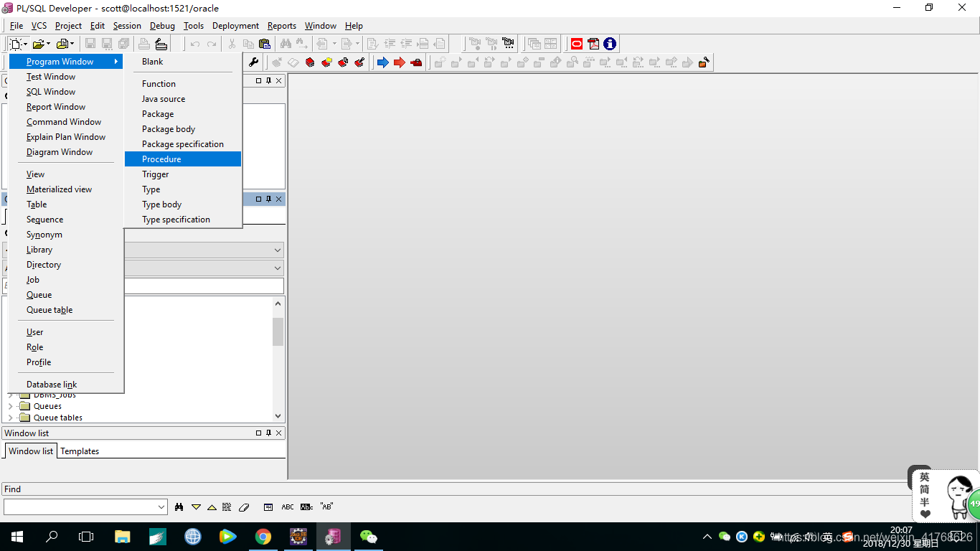Click the Oracle red logo icon
980x551 pixels.
point(576,44)
